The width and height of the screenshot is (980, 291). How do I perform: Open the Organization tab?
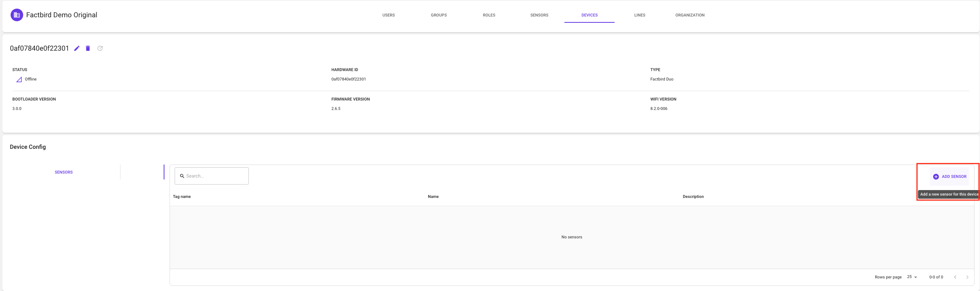(690, 15)
